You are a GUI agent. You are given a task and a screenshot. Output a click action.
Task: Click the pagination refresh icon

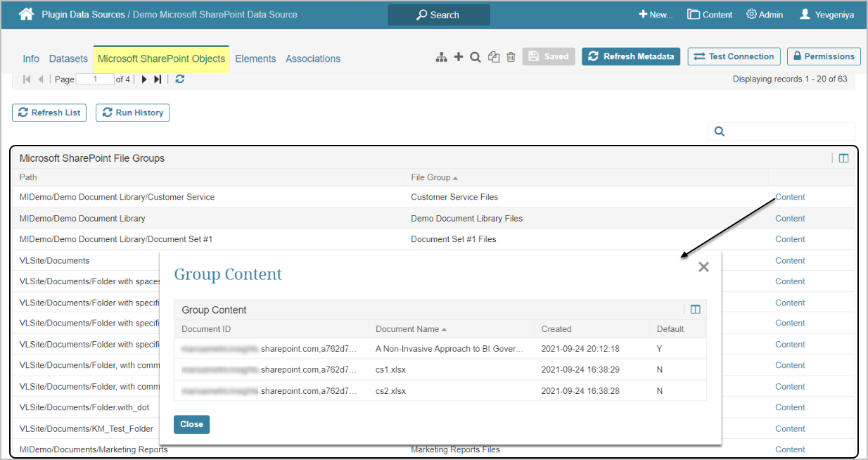pos(180,79)
